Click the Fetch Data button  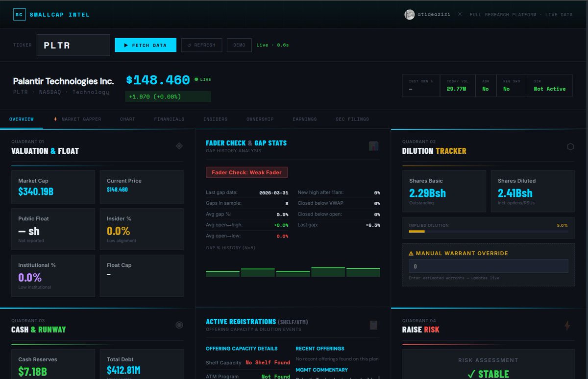tap(146, 45)
